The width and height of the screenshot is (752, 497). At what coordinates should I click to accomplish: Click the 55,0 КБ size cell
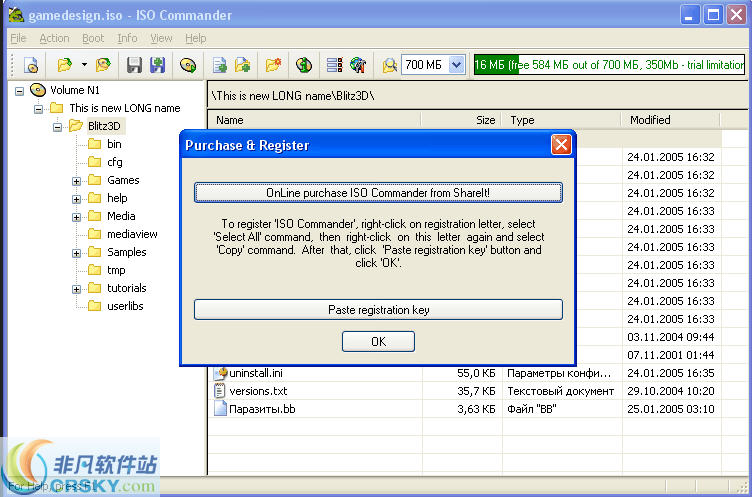(476, 373)
